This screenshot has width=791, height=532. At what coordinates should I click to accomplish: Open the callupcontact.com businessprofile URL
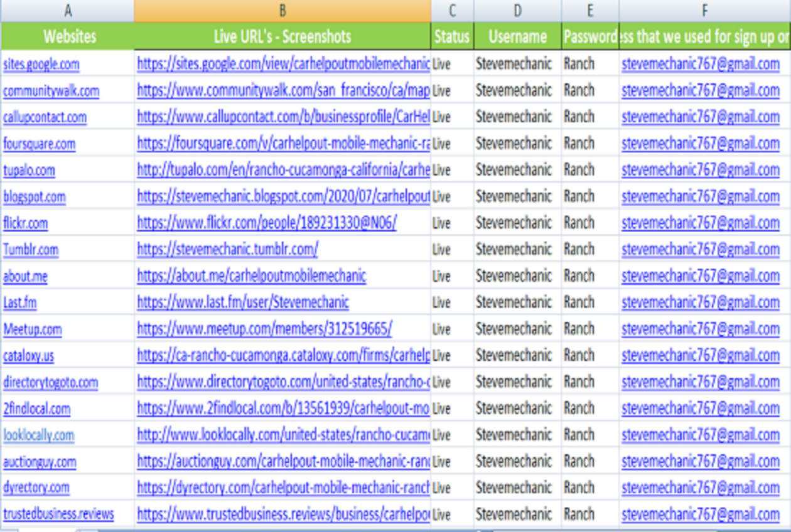pos(284,117)
